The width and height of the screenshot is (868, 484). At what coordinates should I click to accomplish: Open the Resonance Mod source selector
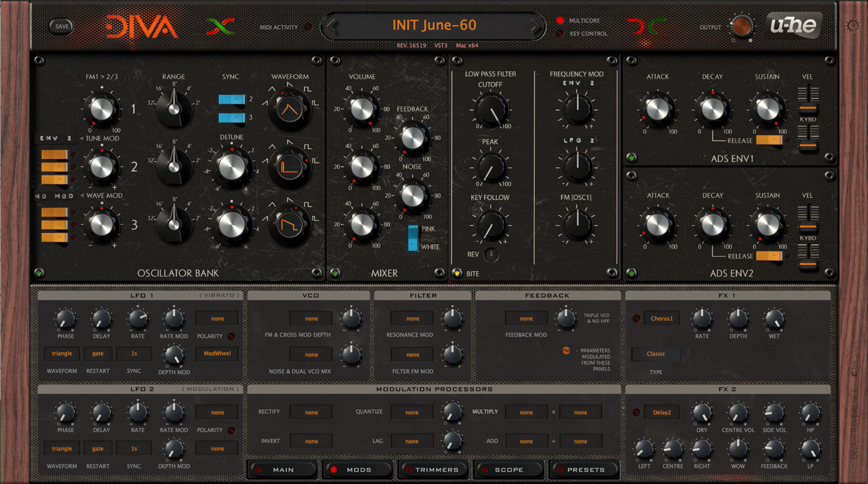(413, 319)
